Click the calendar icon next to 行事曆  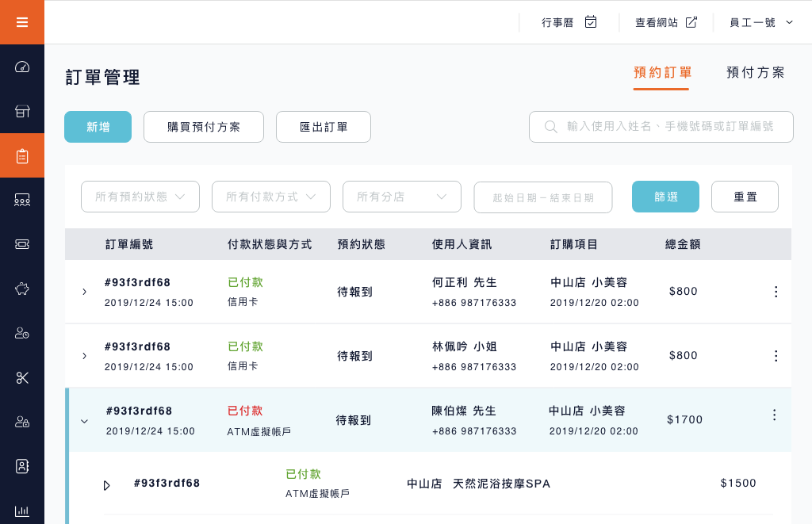pos(591,21)
